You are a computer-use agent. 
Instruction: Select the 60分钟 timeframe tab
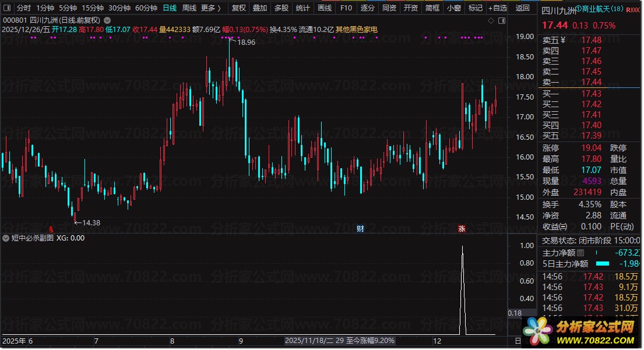(x=146, y=8)
